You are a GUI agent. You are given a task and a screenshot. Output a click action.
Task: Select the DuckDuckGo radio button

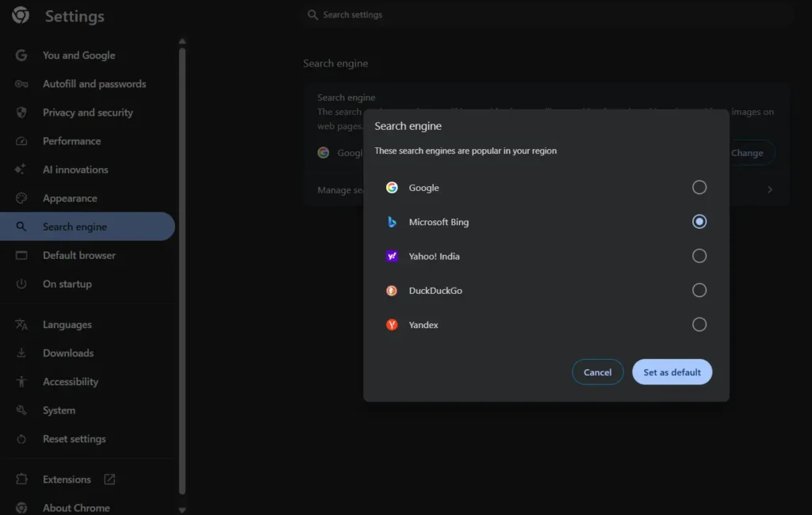coord(699,290)
